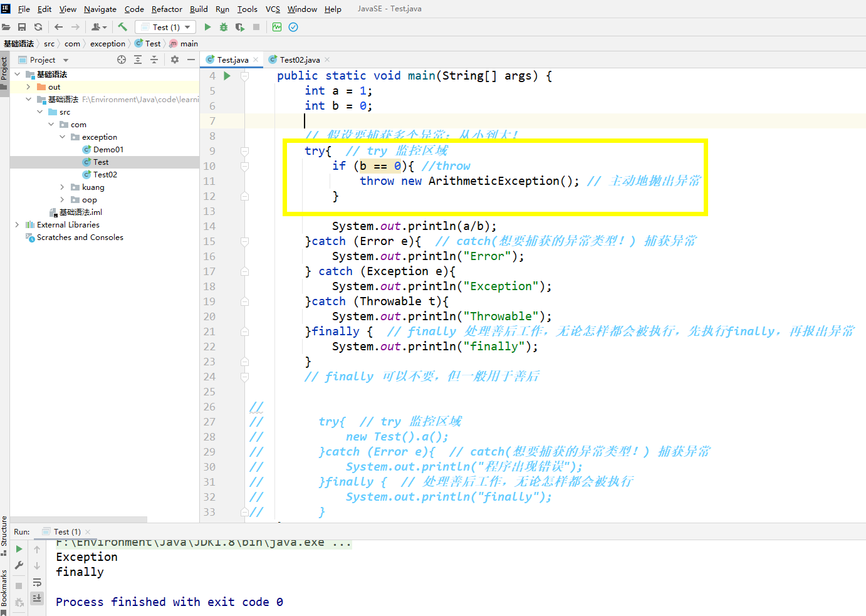Fold the finally block at line 21
The height and width of the screenshot is (616, 866).
[245, 331]
